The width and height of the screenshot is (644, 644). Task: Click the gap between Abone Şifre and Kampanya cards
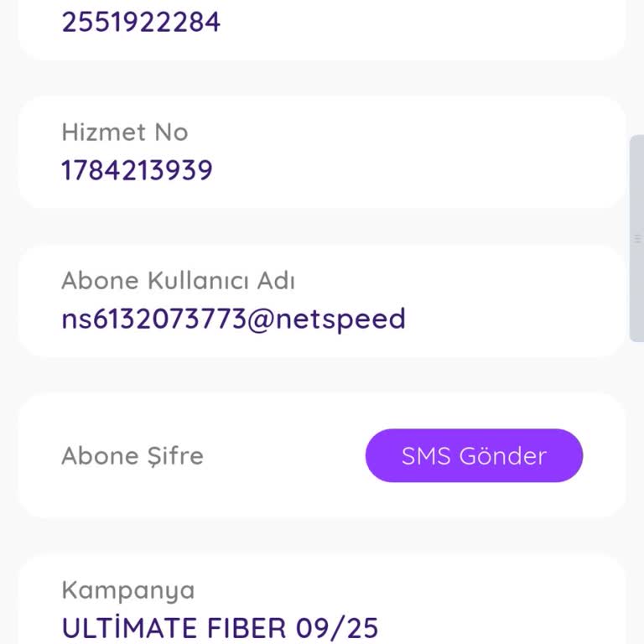[322, 537]
